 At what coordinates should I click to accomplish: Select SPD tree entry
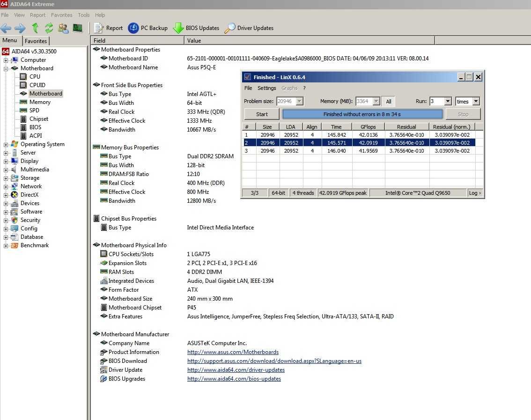click(x=34, y=111)
